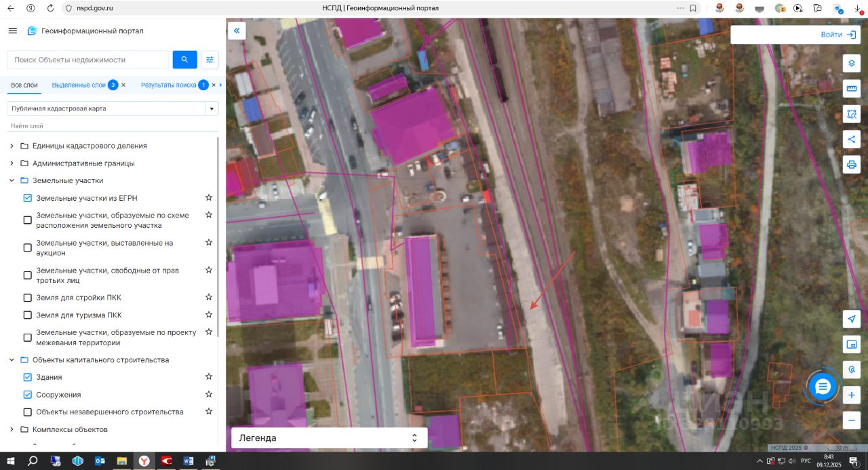Check 'Объекты незавершенного строительства' layer
This screenshot has height=470, width=868.
tap(28, 412)
